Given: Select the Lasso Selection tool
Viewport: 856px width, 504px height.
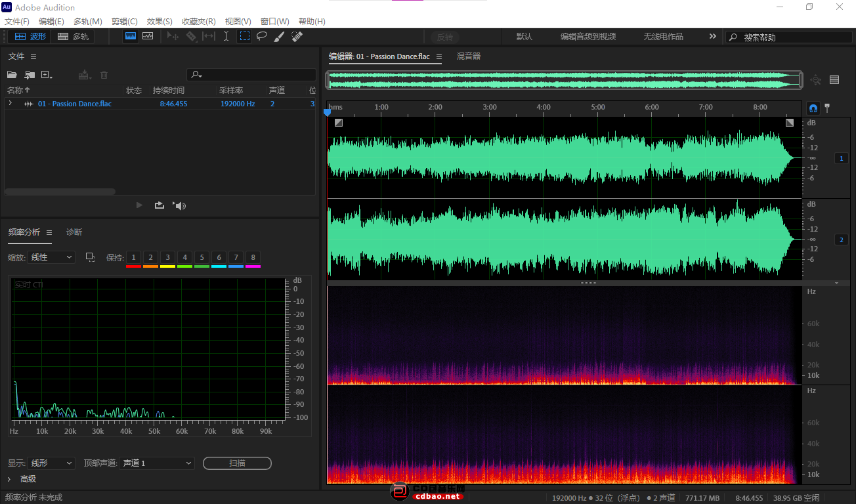Looking at the screenshot, I should click(x=262, y=37).
